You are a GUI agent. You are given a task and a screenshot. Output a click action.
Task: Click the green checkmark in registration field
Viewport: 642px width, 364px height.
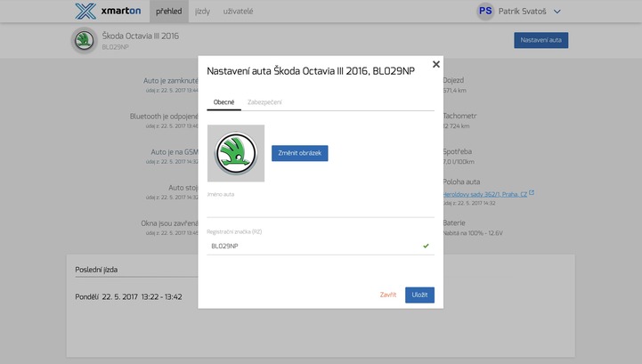click(x=426, y=246)
